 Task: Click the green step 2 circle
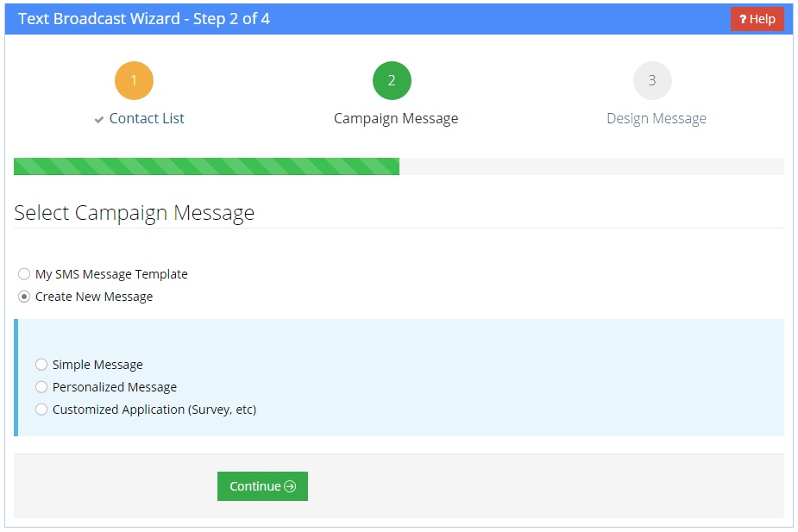click(392, 79)
